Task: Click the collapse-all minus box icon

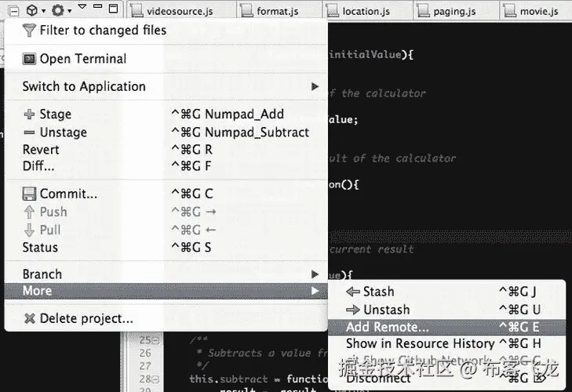Action: click(13, 11)
